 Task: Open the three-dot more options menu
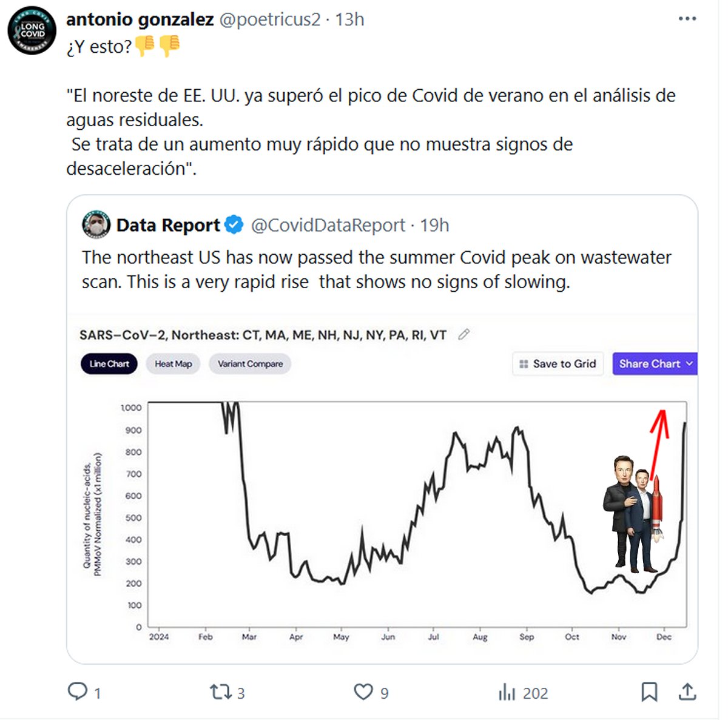pyautogui.click(x=687, y=19)
